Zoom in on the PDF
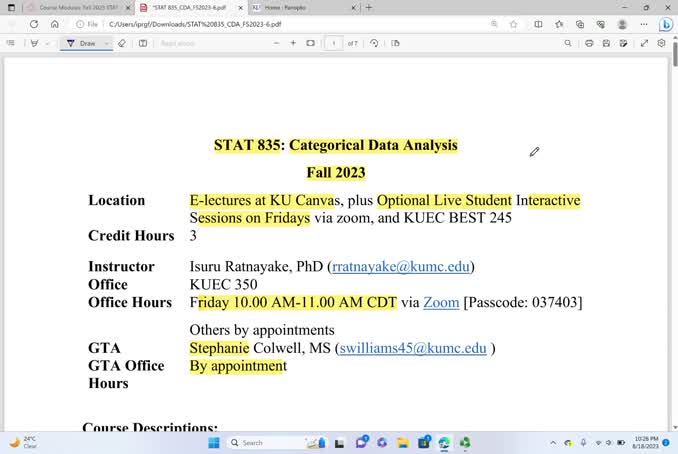The height and width of the screenshot is (454, 678). tap(293, 43)
